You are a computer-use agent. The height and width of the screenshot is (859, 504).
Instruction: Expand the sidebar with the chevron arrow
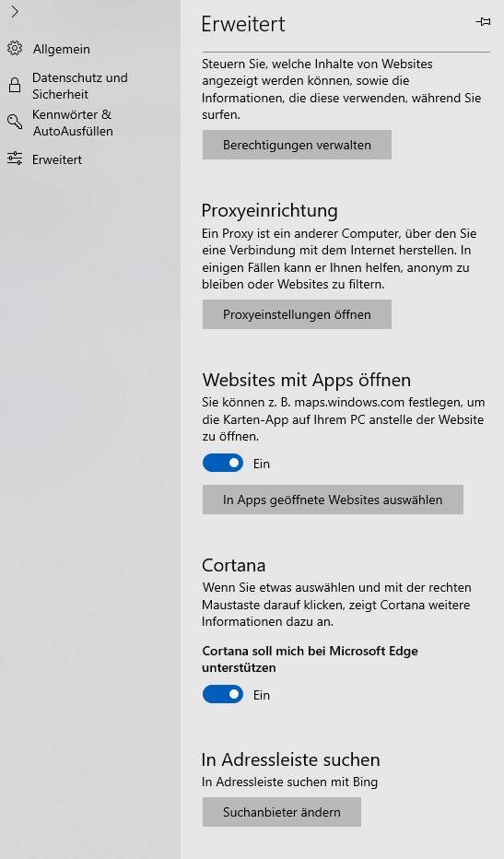coord(15,11)
